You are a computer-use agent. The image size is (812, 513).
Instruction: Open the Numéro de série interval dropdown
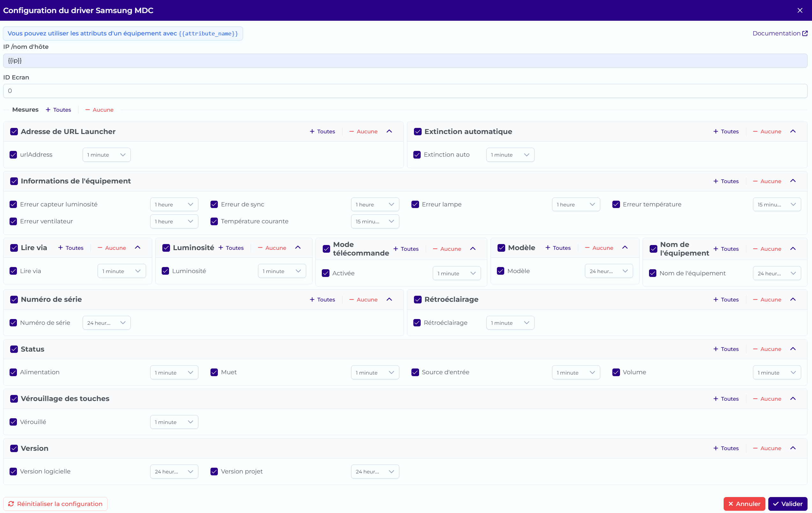(x=107, y=323)
